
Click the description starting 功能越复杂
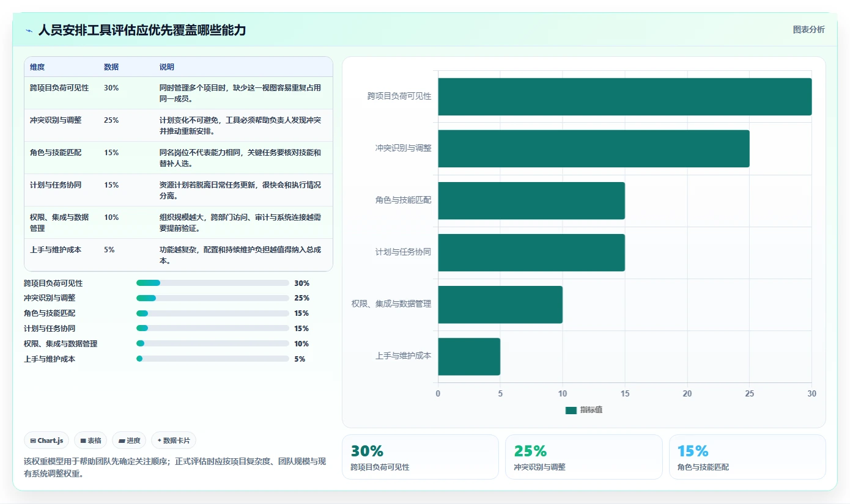(x=240, y=255)
